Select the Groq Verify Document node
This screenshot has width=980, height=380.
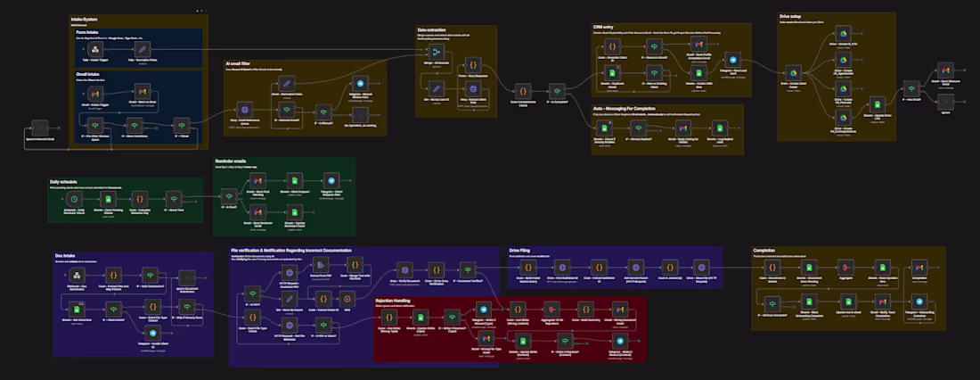click(405, 269)
